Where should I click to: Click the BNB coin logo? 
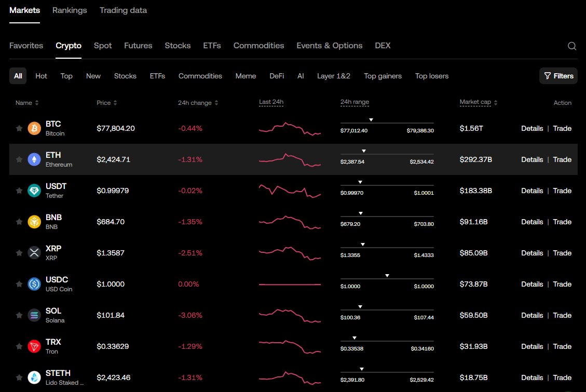pos(34,222)
